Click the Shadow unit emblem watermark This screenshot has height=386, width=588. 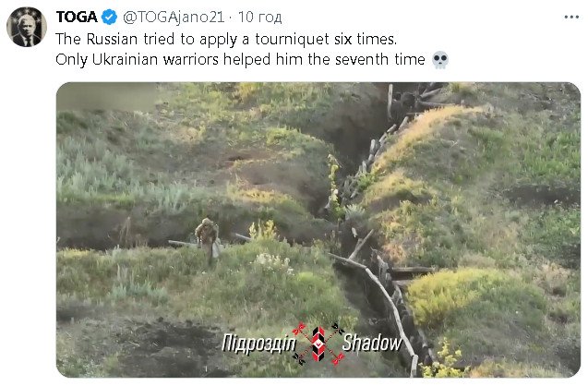pyautogui.click(x=318, y=344)
